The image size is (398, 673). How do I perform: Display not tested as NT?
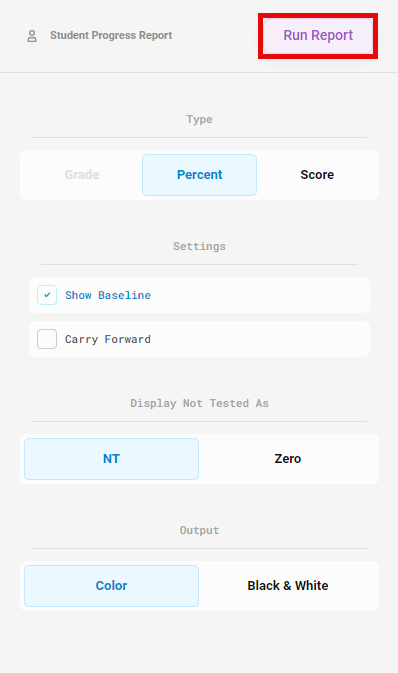point(111,459)
